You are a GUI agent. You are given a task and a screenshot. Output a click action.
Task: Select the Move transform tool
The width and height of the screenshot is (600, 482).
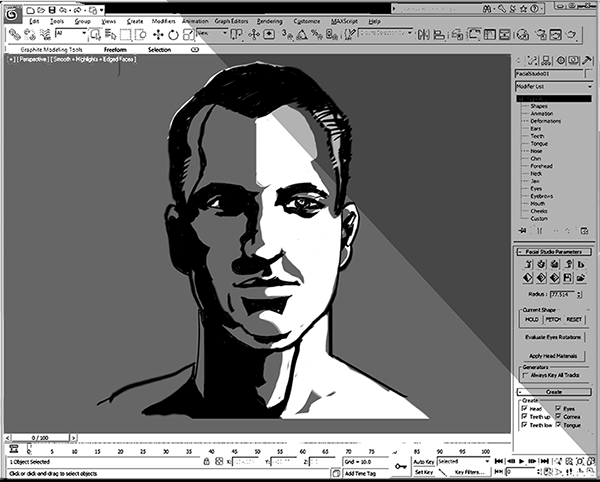pyautogui.click(x=157, y=34)
